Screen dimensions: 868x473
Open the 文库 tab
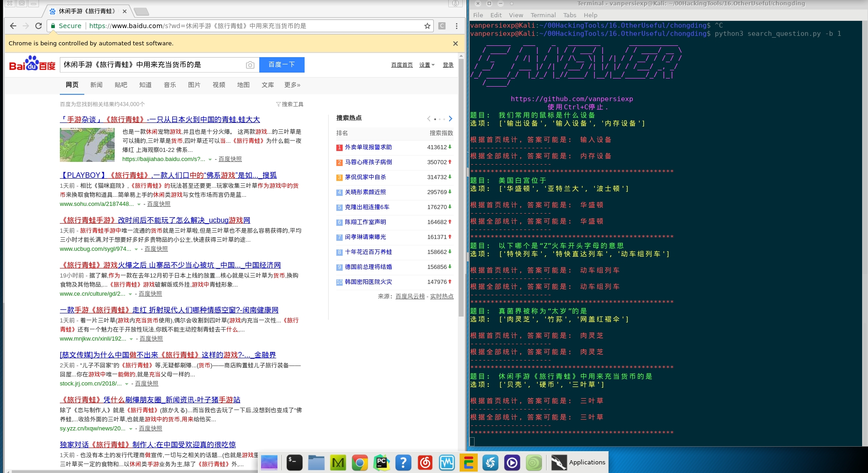point(267,85)
